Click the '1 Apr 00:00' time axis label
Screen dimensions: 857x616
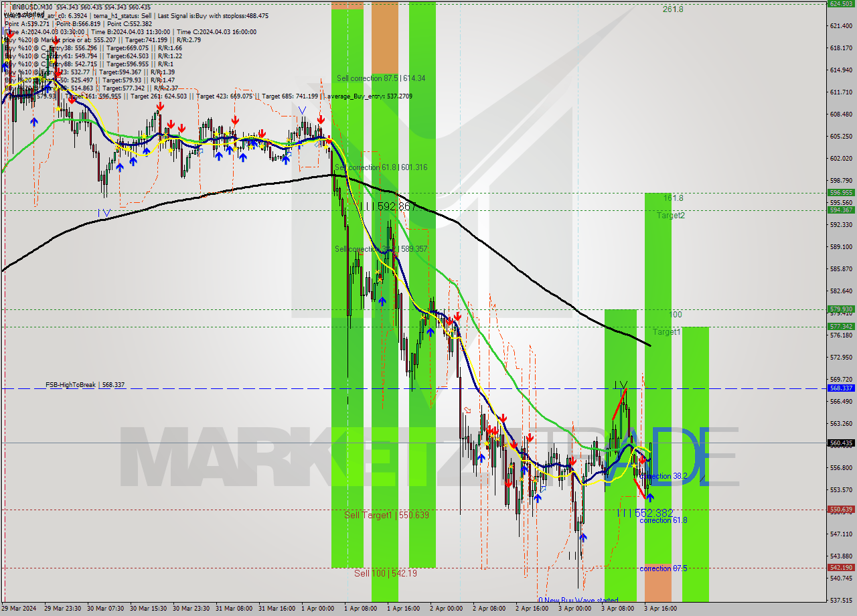point(317,609)
